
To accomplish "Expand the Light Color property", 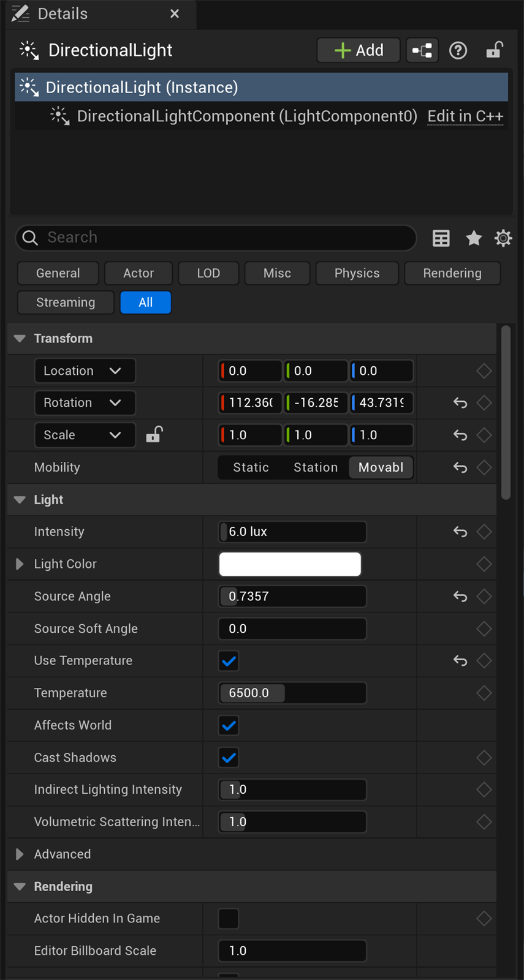I will click(20, 564).
